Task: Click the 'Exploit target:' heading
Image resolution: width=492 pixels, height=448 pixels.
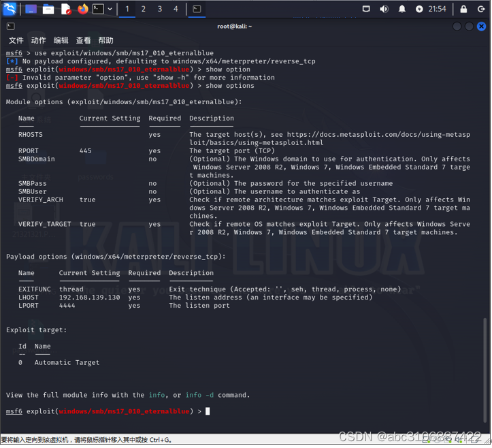Action: pos(36,330)
